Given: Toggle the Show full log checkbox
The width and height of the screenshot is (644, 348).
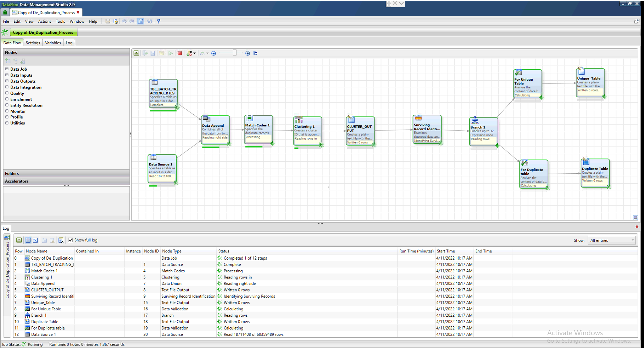Looking at the screenshot, I should click(x=71, y=240).
